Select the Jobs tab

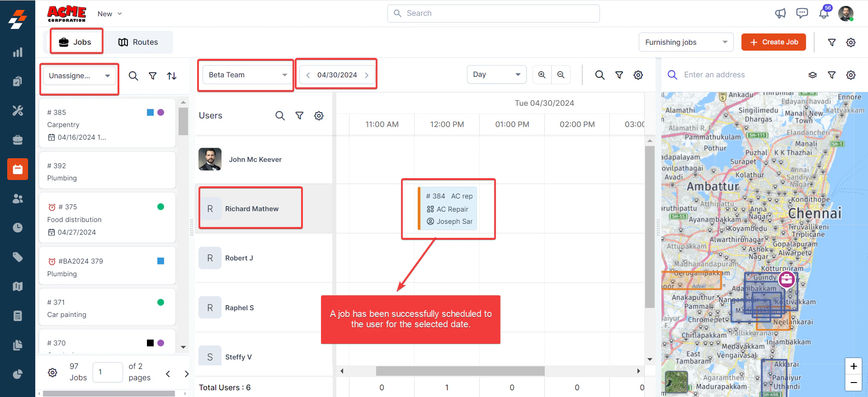tap(76, 42)
